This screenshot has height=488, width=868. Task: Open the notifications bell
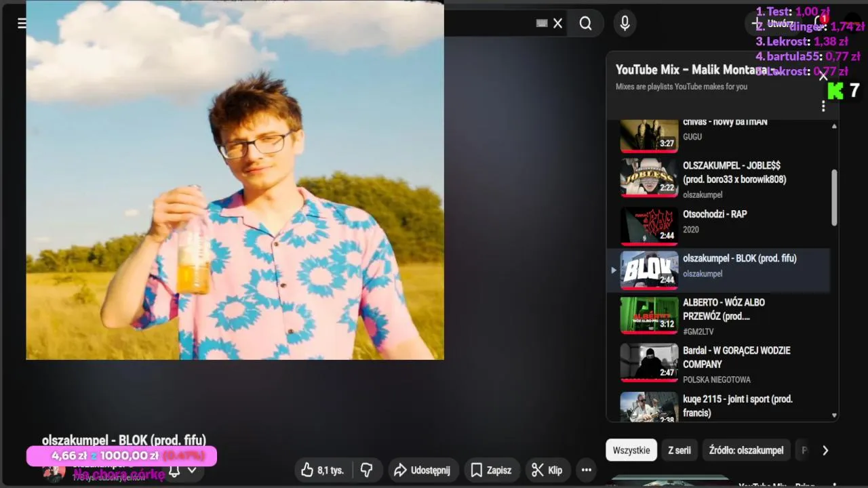click(x=821, y=24)
